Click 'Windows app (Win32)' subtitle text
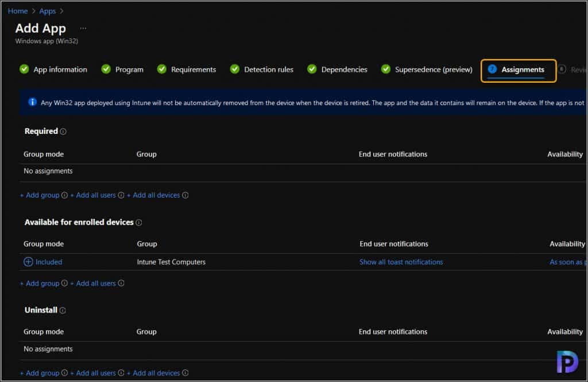The width and height of the screenshot is (588, 382). [x=47, y=41]
